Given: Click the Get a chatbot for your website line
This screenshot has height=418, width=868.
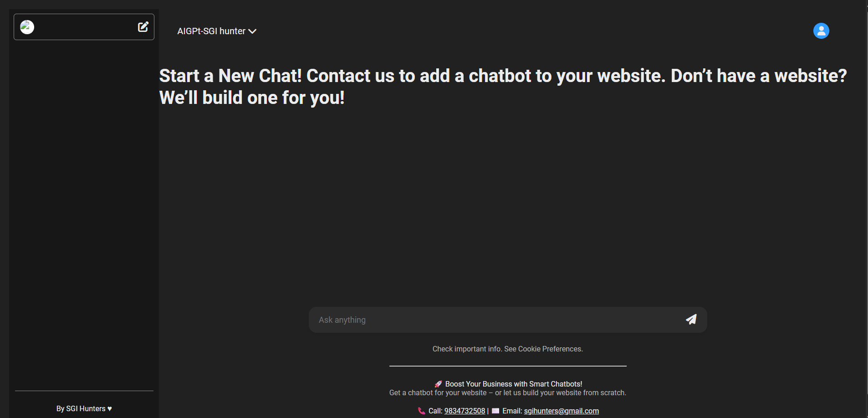Looking at the screenshot, I should point(507,393).
